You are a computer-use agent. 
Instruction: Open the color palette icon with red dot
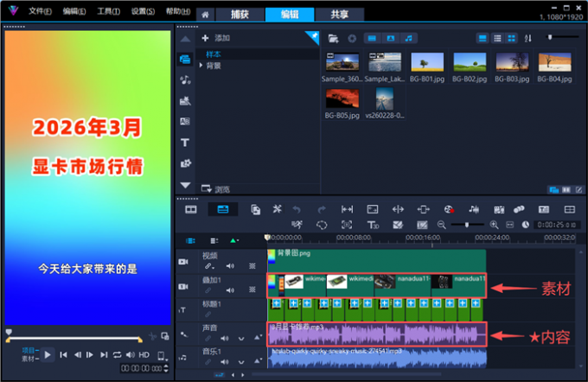[449, 209]
